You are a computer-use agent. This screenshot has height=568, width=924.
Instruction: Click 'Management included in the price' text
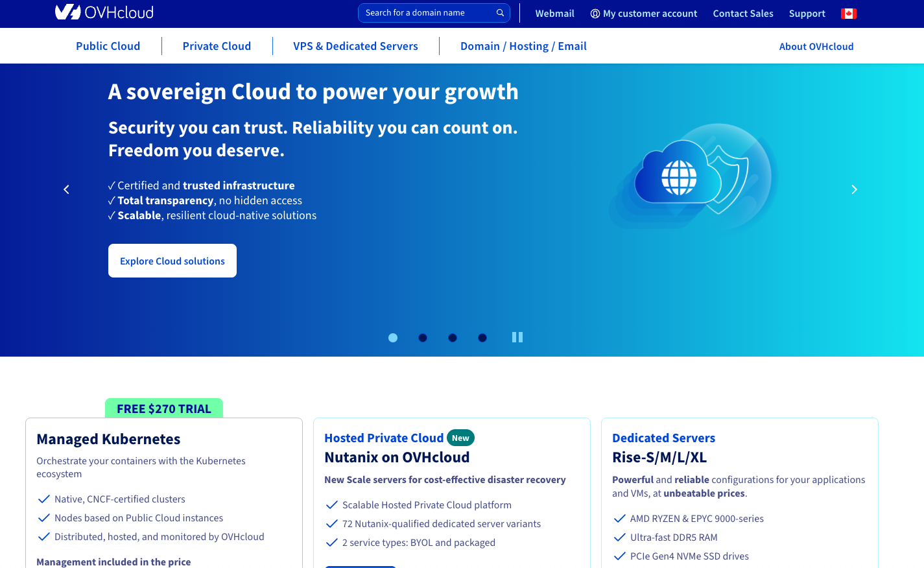[113, 562]
